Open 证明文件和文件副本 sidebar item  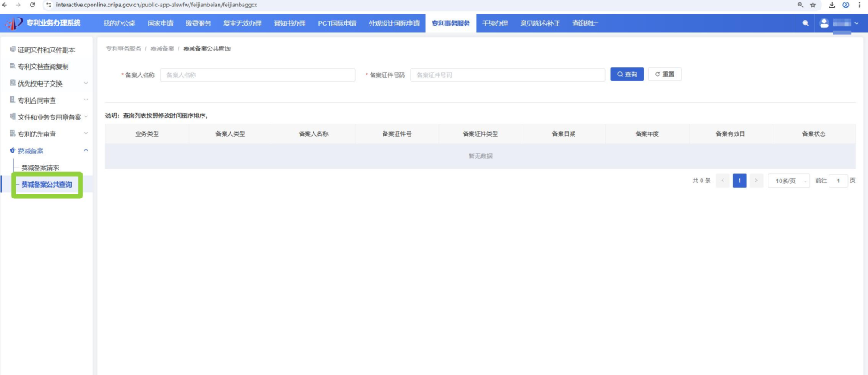coord(46,50)
